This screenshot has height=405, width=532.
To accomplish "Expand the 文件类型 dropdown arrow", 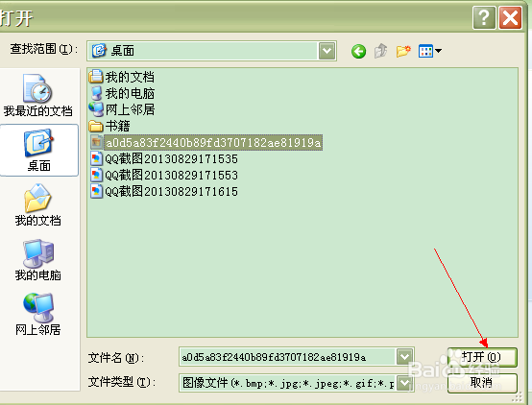I will [x=404, y=383].
